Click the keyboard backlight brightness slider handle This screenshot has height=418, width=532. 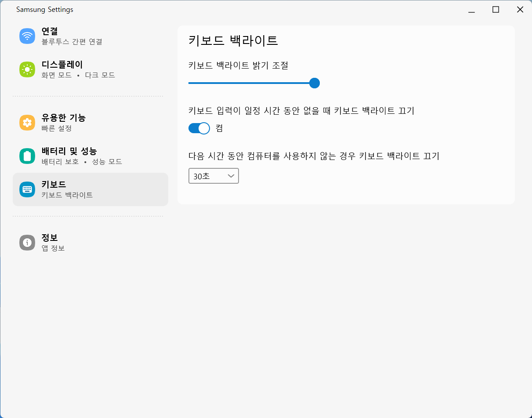314,83
